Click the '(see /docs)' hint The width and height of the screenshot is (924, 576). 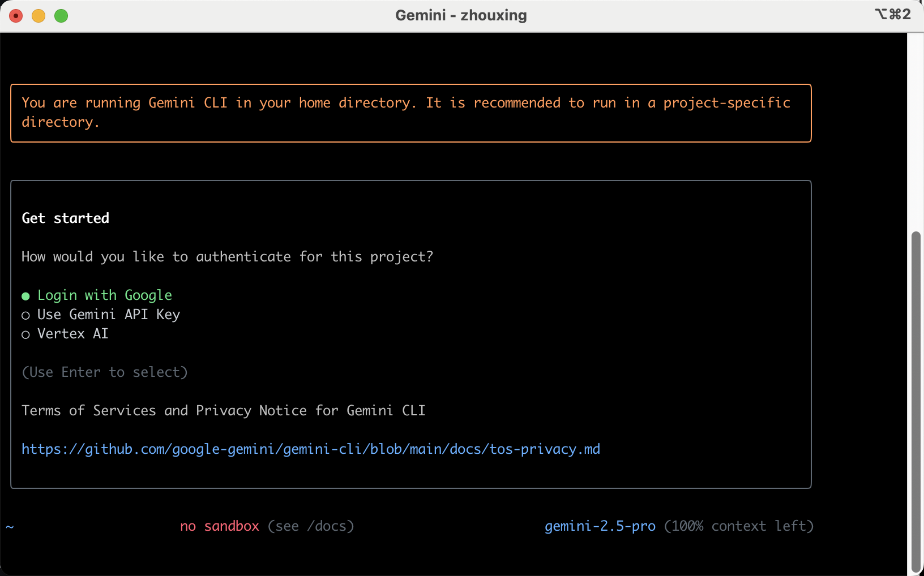pyautogui.click(x=311, y=526)
